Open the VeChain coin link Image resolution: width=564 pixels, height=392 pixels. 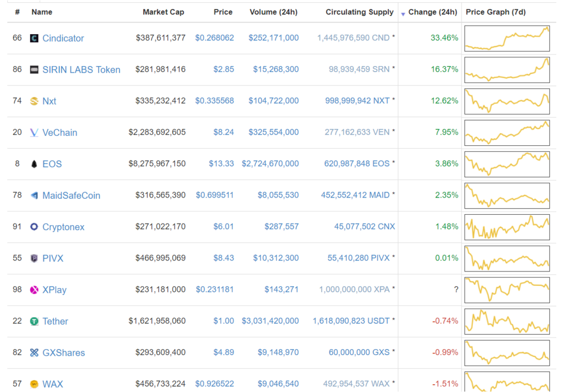coord(59,132)
